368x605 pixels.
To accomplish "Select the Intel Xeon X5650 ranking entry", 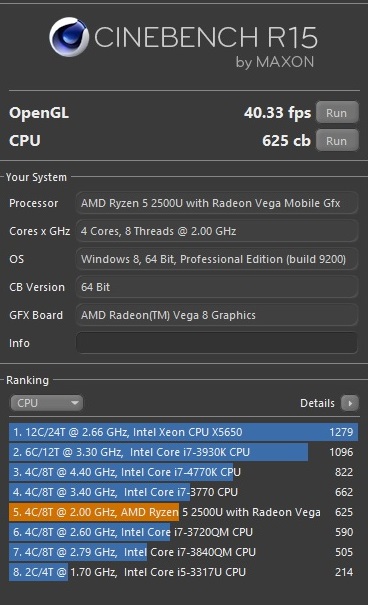I will pos(184,432).
